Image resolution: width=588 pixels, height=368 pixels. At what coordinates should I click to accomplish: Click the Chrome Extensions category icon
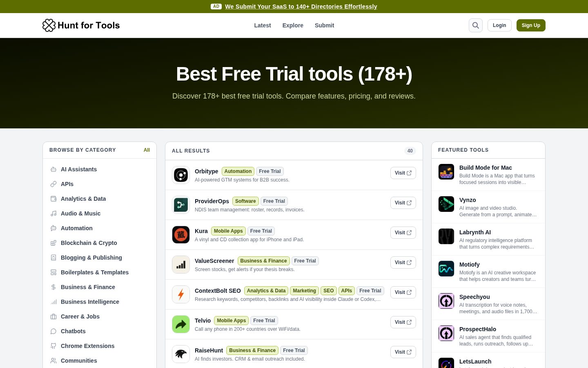[53, 346]
